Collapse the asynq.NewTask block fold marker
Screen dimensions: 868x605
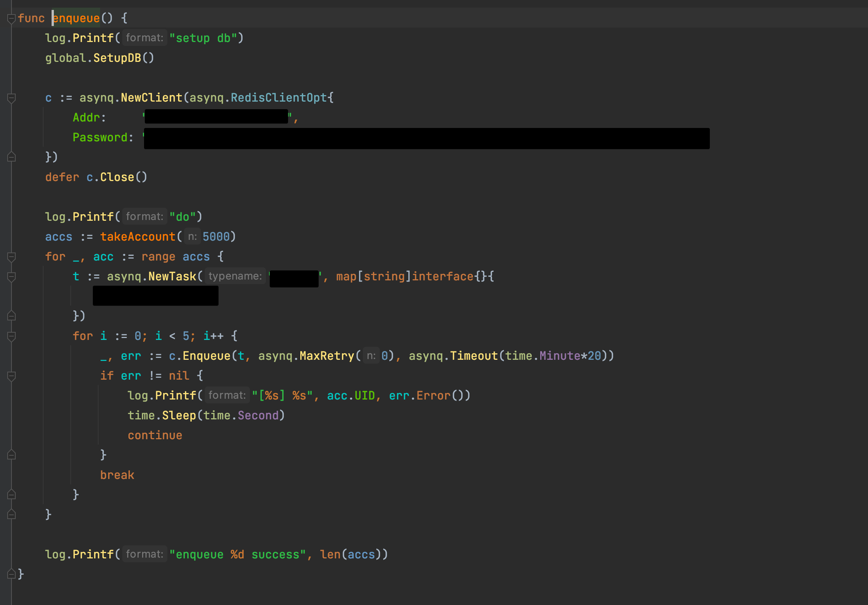[x=11, y=277]
